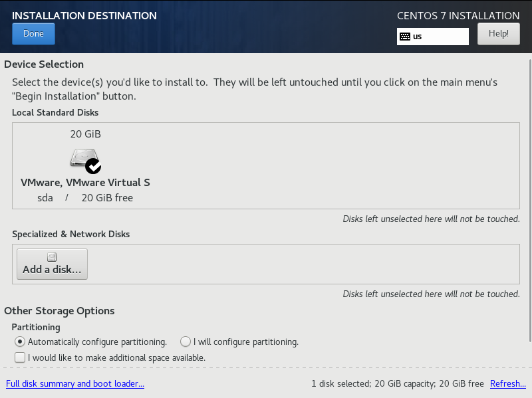The image size is (532, 398).
Task: Click the 'Add a disk...' button label
Action: click(52, 270)
